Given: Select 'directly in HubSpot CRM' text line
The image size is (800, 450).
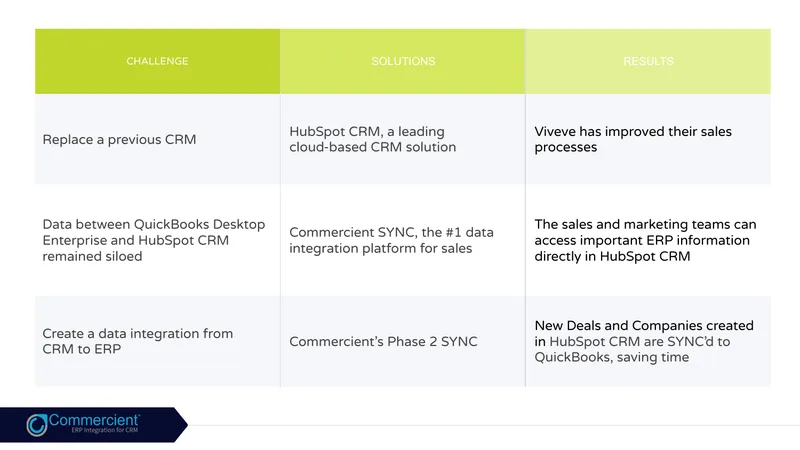Looking at the screenshot, I should point(612,256).
